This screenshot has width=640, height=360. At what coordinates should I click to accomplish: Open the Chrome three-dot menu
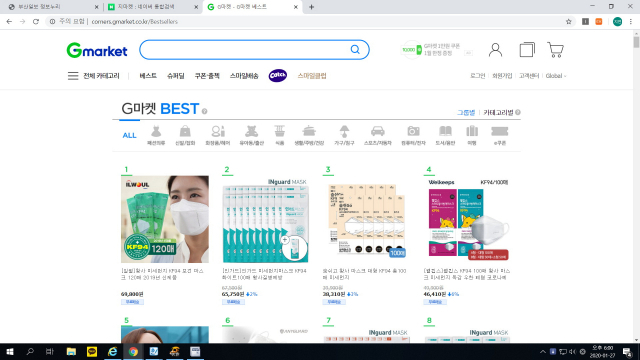coord(631,22)
